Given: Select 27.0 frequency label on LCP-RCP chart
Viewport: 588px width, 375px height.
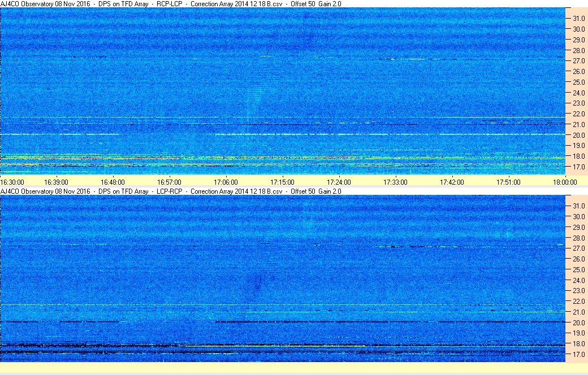Looking at the screenshot, I should point(578,248).
